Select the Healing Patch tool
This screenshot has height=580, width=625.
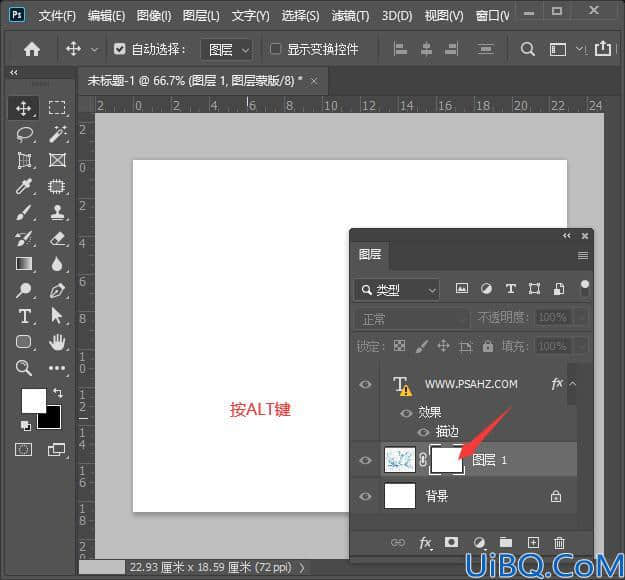[x=57, y=186]
